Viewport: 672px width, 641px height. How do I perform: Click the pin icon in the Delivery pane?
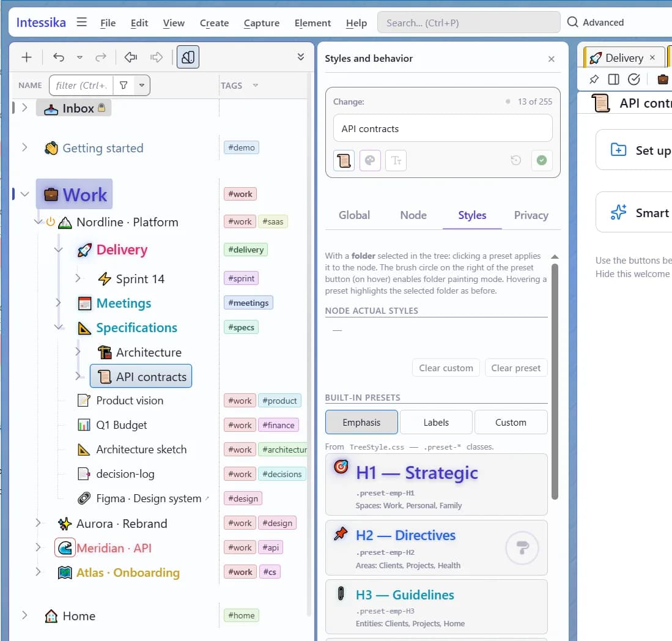(594, 80)
